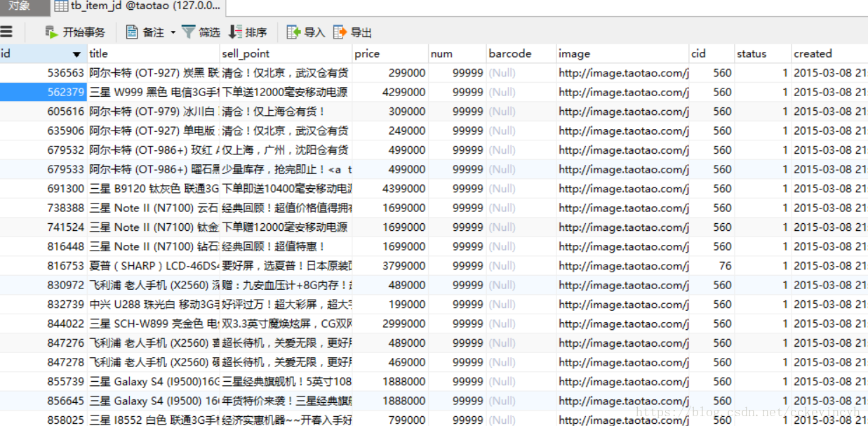Click price cell 799000

pyautogui.click(x=390, y=420)
